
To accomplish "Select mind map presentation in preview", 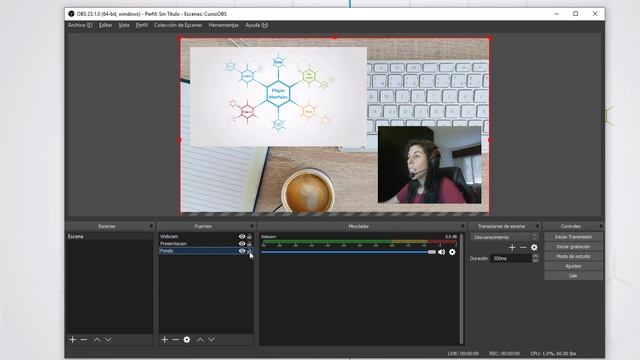I will (x=278, y=97).
